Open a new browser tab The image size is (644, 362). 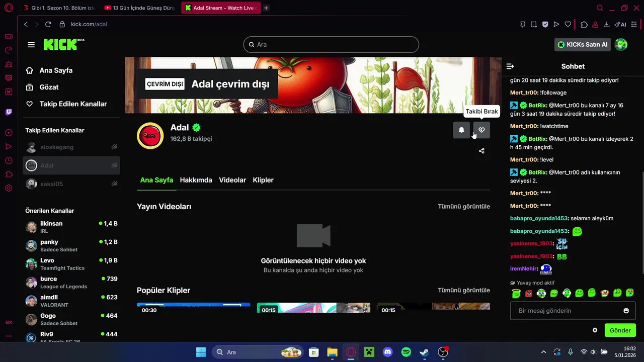click(266, 8)
